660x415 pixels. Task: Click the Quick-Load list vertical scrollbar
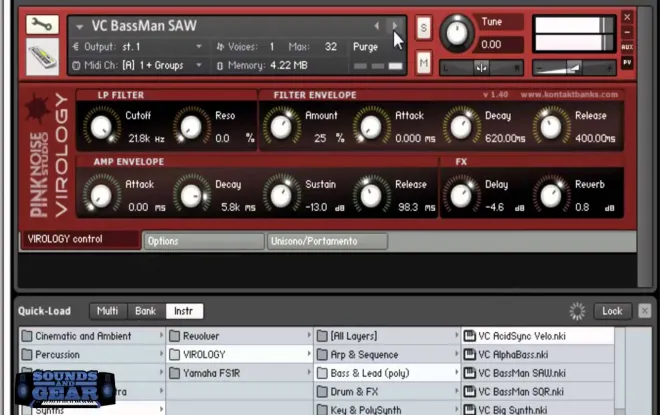point(620,371)
